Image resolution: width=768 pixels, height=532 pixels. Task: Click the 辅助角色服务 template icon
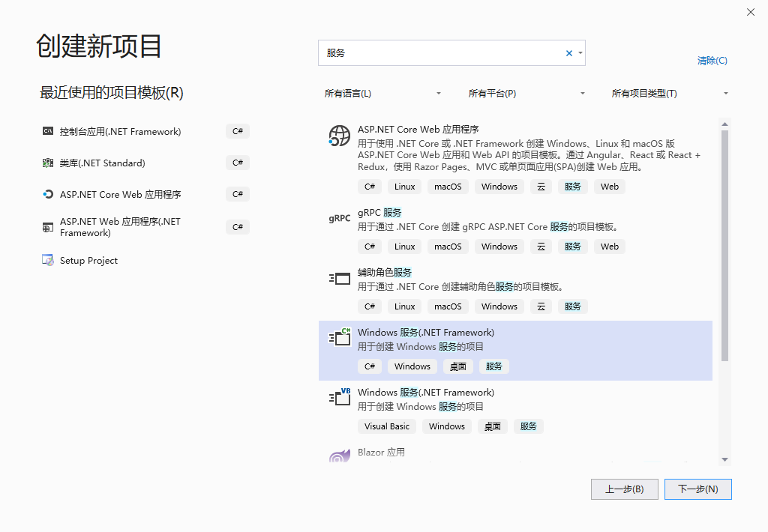click(340, 279)
